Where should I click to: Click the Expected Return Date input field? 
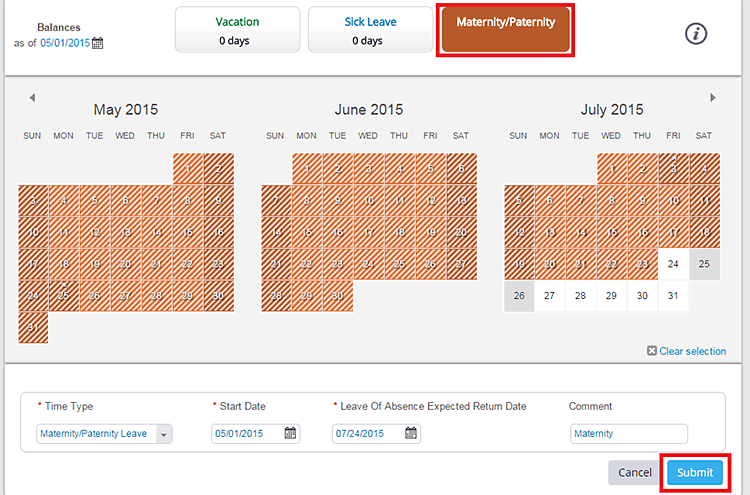point(367,434)
